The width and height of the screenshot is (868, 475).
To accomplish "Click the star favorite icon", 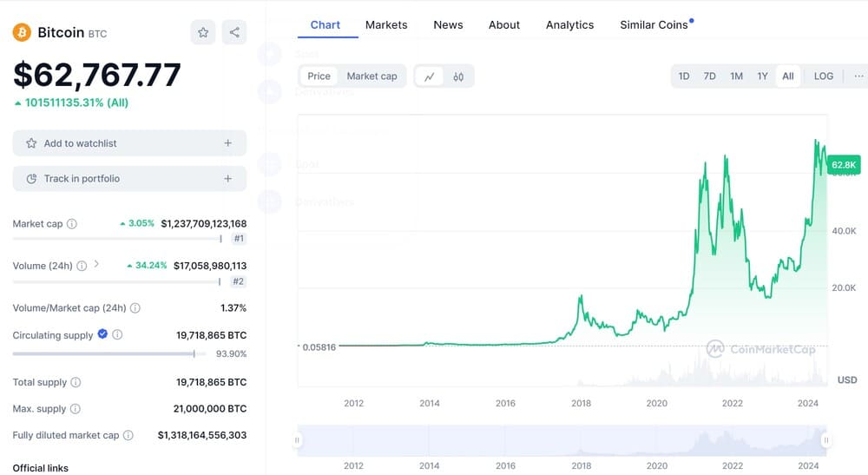I will pos(203,32).
